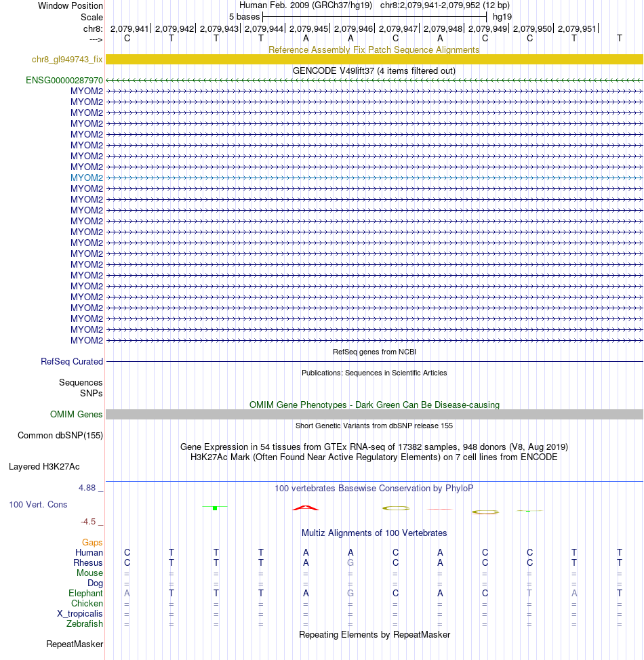
Task: Click the Layered H3K27Ac label
Action: (x=44, y=467)
